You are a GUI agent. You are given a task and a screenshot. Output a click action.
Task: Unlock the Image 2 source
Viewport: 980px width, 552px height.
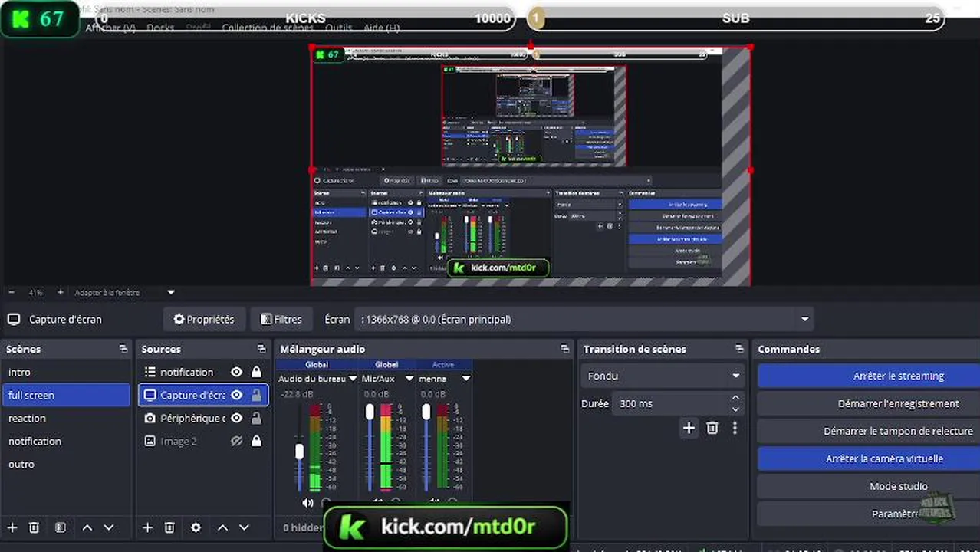tap(257, 441)
